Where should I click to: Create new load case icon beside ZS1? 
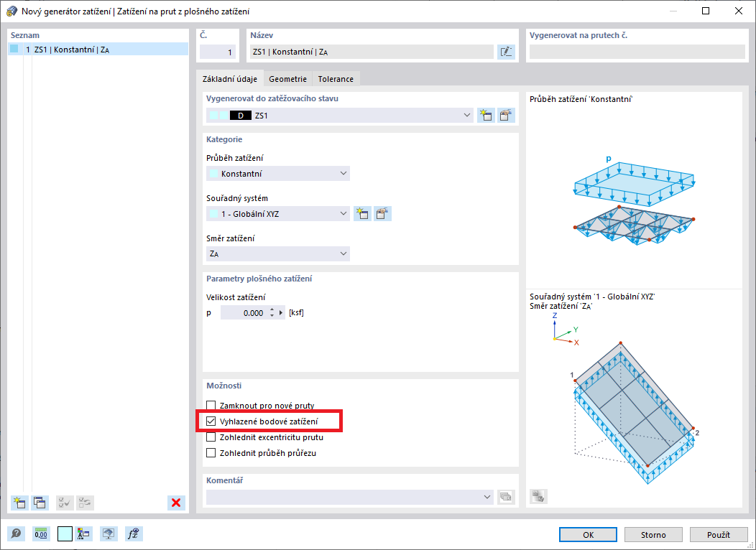(486, 115)
